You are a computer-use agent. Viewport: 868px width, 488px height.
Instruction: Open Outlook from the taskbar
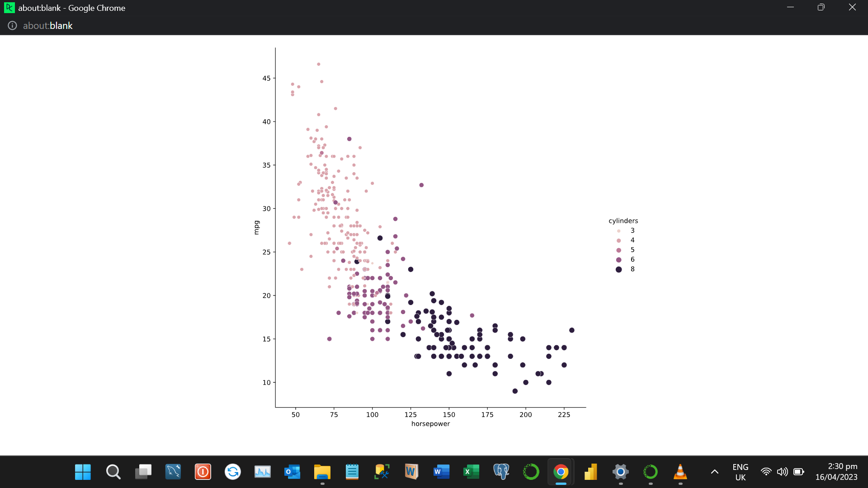coord(292,471)
